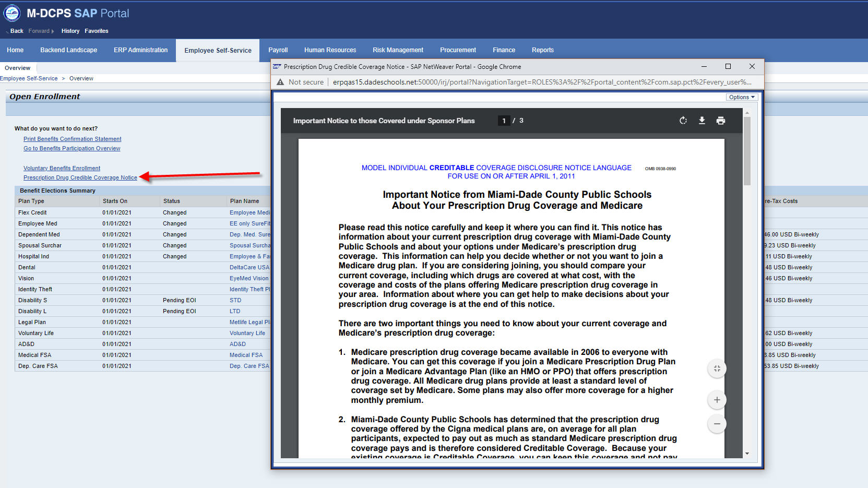Image resolution: width=868 pixels, height=488 pixels.
Task: Click the Benefit Elections Summary heading
Action: pyautogui.click(x=58, y=191)
